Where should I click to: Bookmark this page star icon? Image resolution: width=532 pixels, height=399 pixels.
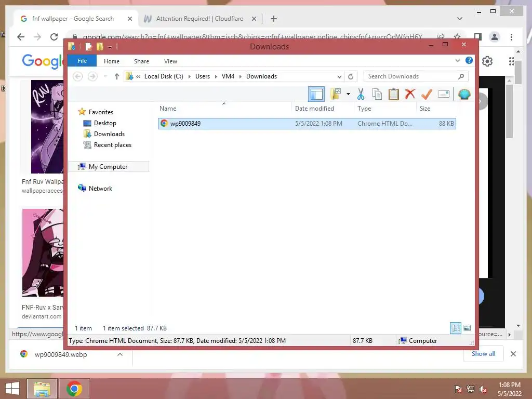coord(457,37)
